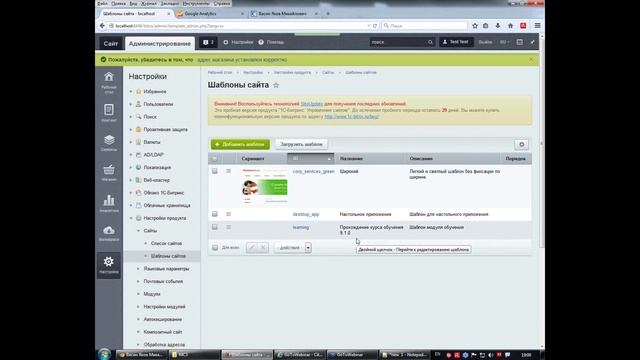Check the desktop_app row checkbox

click(215, 214)
